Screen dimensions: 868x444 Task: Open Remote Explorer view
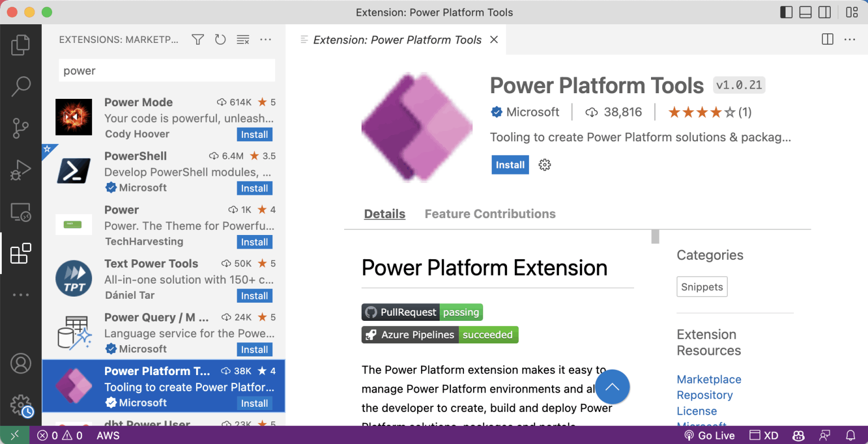[x=20, y=212]
